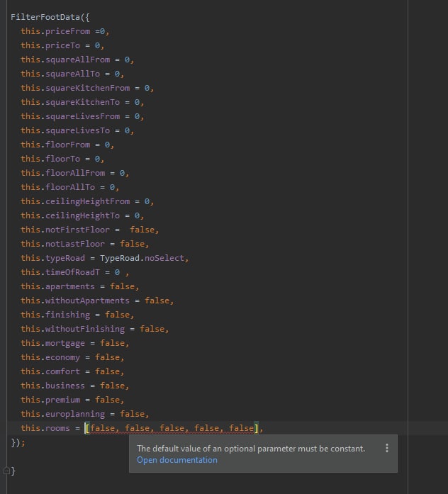Click the withoutApartments parameter

pyautogui.click(x=88, y=301)
